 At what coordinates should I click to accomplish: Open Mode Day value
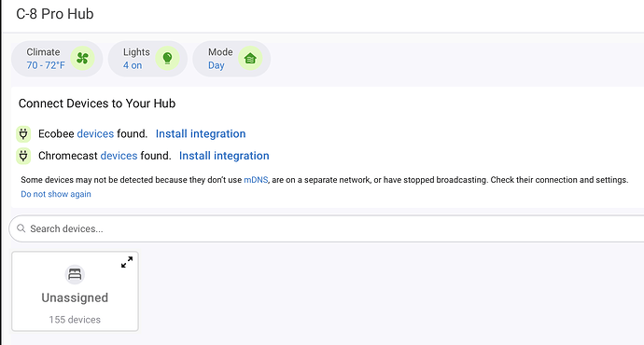pyautogui.click(x=216, y=65)
